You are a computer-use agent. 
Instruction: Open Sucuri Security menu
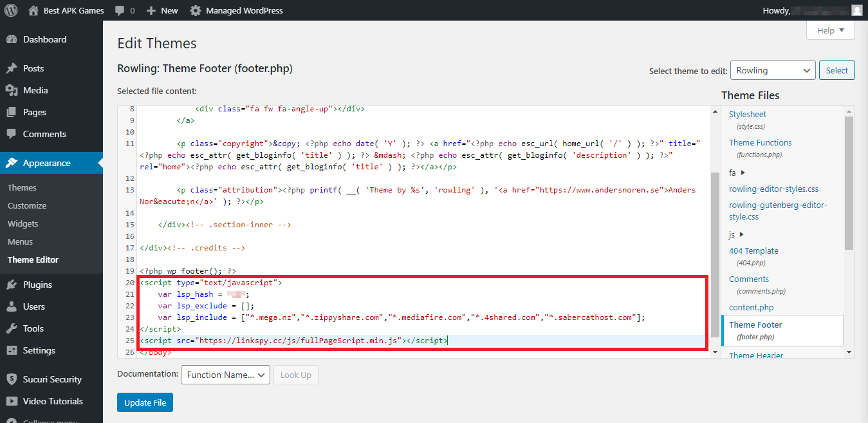pyautogui.click(x=51, y=379)
